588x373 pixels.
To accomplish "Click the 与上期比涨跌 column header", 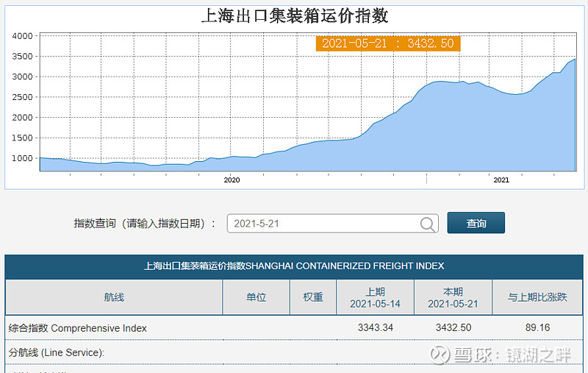I will click(x=537, y=297).
